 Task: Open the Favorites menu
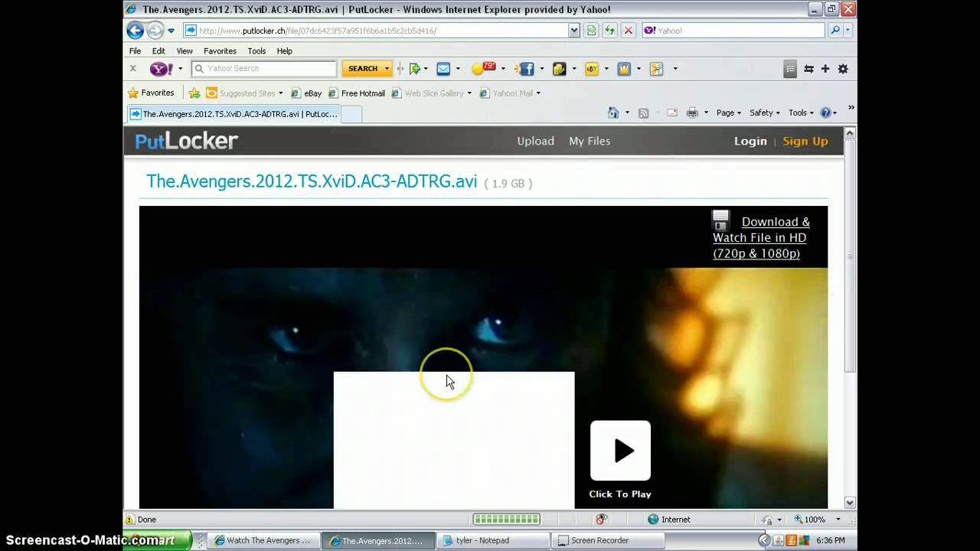pyautogui.click(x=220, y=51)
